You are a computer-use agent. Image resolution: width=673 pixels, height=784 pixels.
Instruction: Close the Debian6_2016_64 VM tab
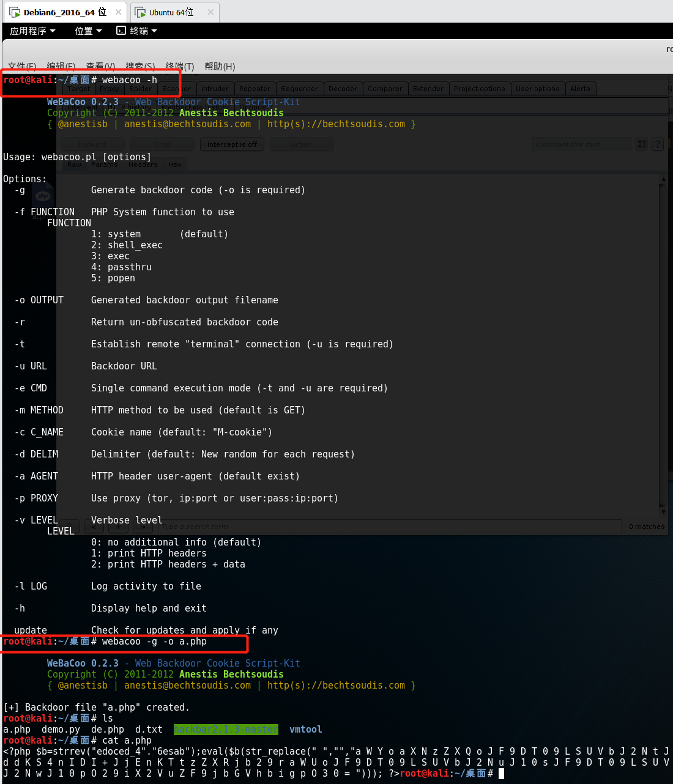click(118, 12)
